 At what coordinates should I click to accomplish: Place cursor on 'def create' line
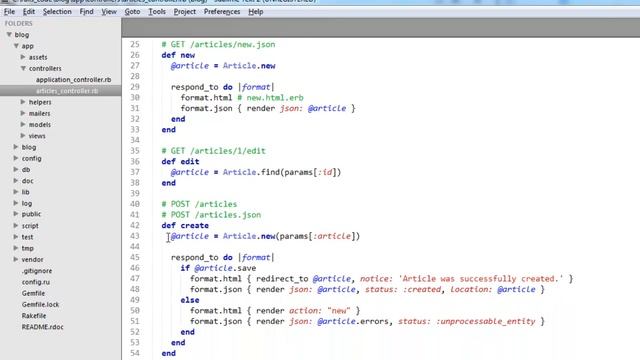tap(185, 225)
